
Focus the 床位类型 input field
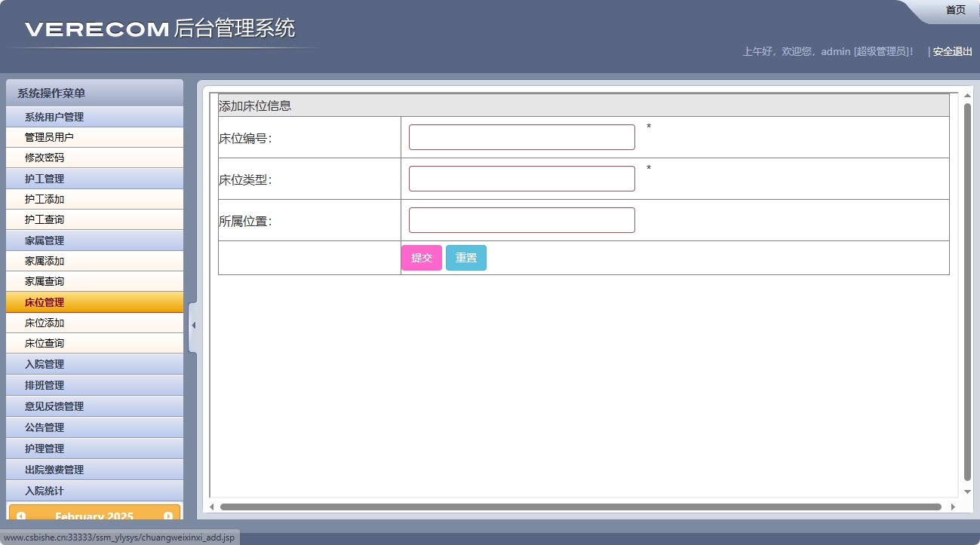522,179
